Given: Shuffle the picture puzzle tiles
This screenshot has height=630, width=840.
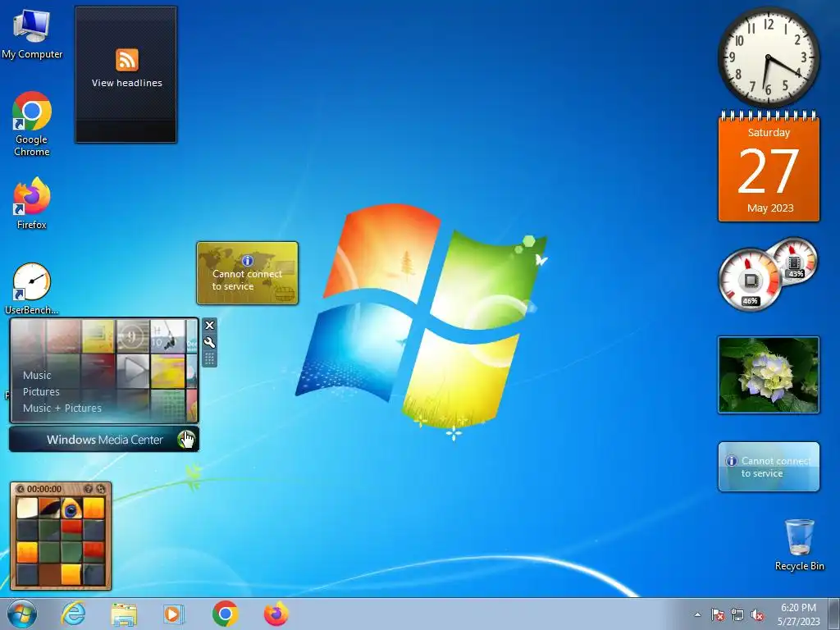Looking at the screenshot, I should pos(101,489).
